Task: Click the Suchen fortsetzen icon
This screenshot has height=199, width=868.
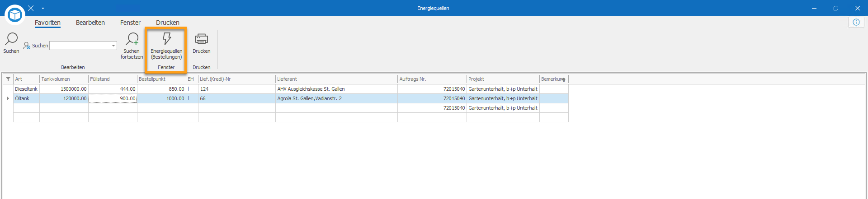Action: 132,39
